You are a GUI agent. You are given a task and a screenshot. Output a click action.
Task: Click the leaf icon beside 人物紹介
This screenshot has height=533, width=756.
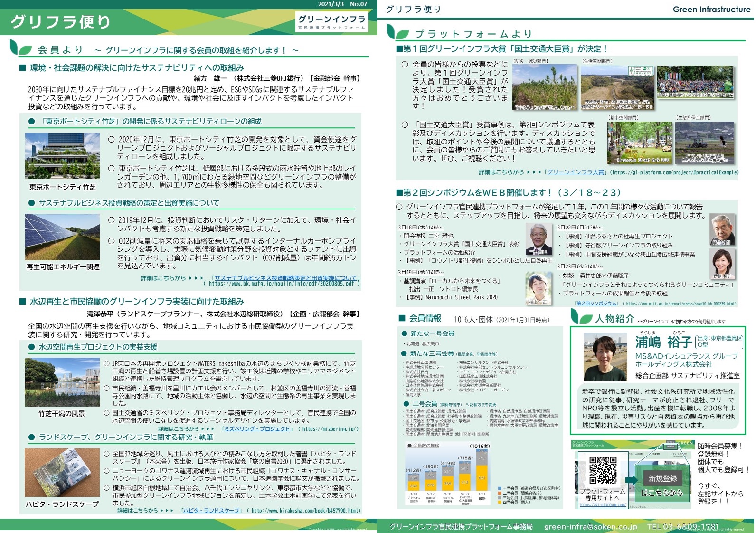[581, 316]
